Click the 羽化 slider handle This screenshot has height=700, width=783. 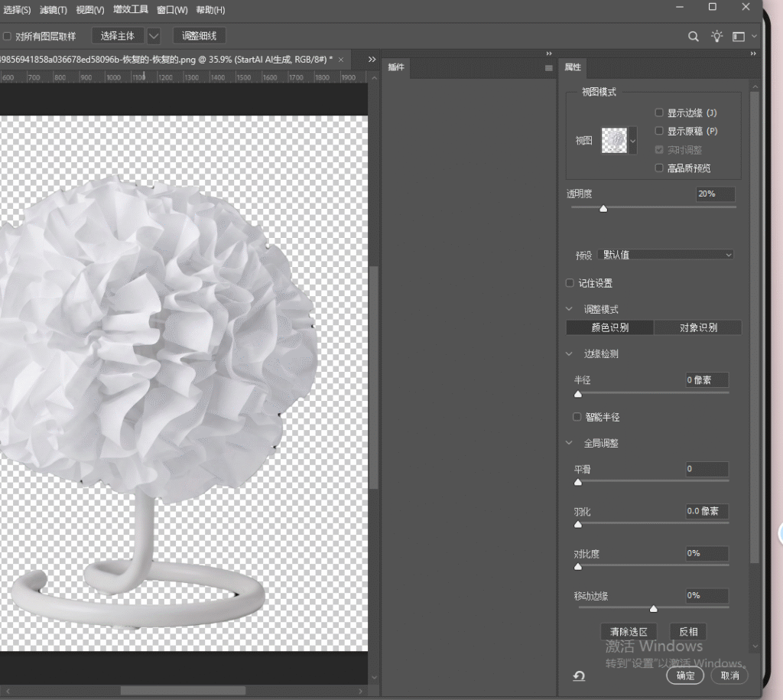pos(578,525)
